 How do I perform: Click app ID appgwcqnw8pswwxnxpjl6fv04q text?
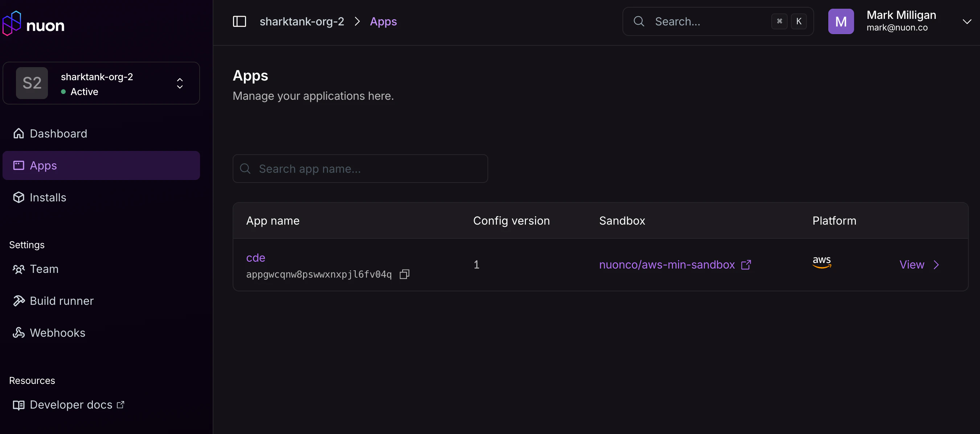coord(319,274)
